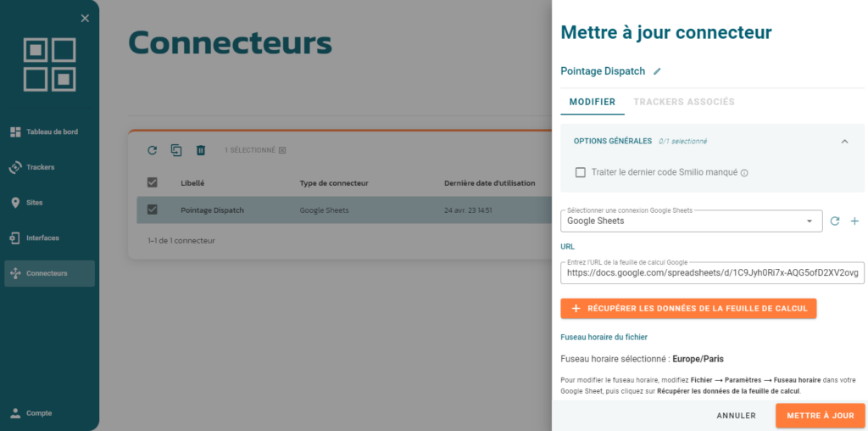The height and width of the screenshot is (431, 868).
Task: Click the refresh icon in connectors toolbar
Action: click(153, 150)
